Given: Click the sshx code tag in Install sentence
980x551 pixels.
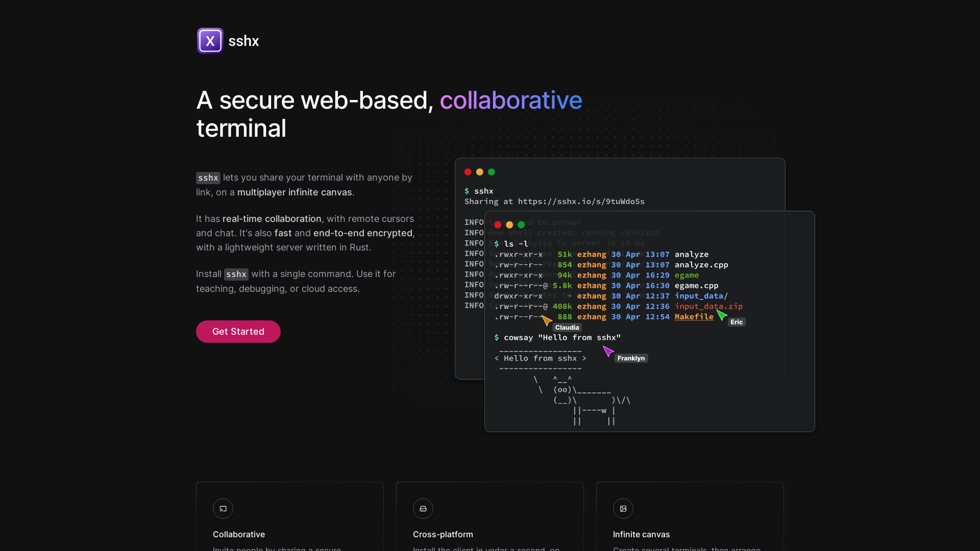Looking at the screenshot, I should [x=236, y=274].
